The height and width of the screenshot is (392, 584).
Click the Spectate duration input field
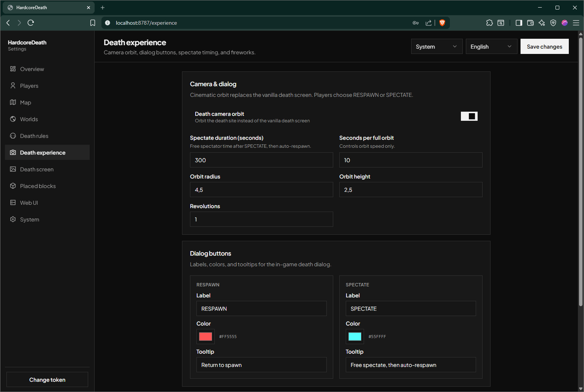[261, 160]
